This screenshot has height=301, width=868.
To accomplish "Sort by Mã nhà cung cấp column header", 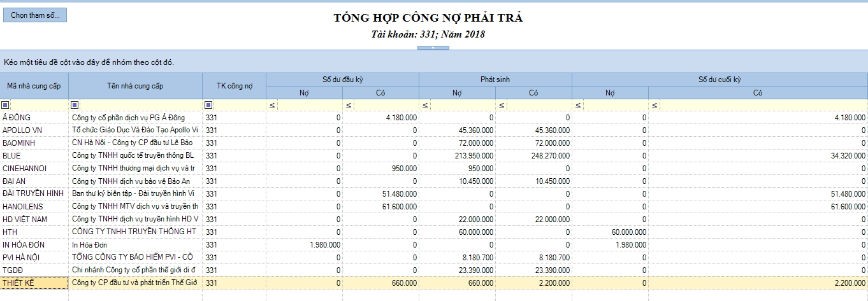I will (34, 86).
